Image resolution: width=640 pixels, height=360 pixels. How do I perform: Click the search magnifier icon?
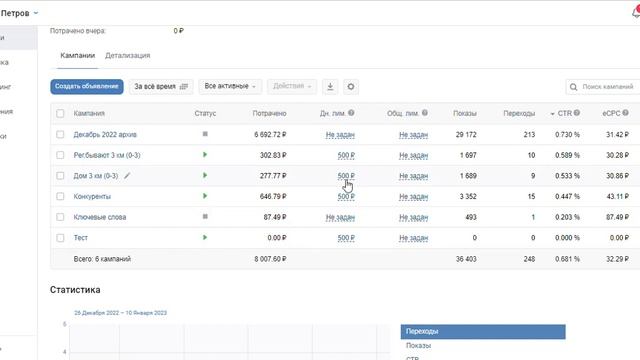pyautogui.click(x=573, y=87)
